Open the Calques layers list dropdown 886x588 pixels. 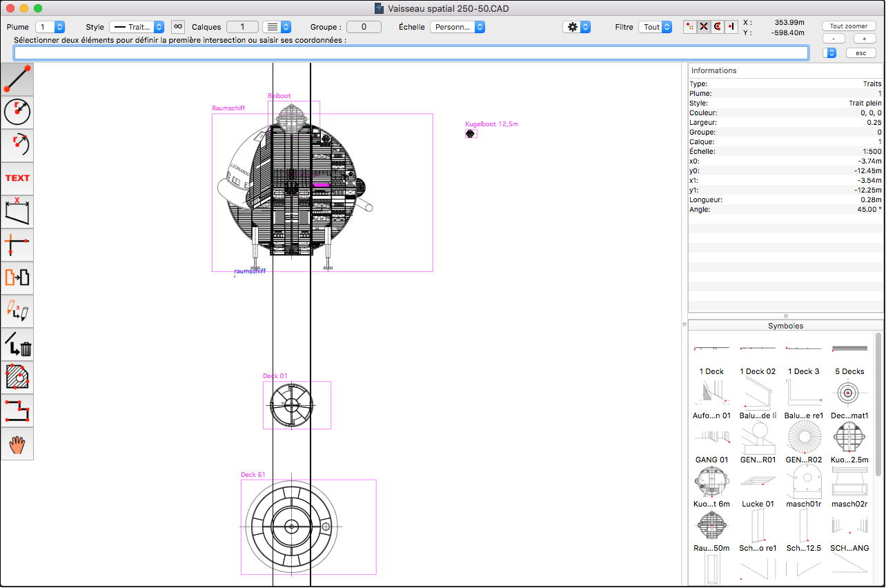(277, 27)
